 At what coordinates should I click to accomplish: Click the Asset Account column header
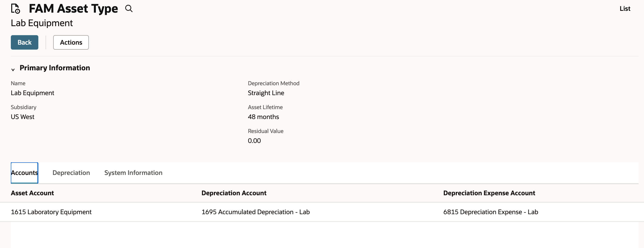(32, 193)
